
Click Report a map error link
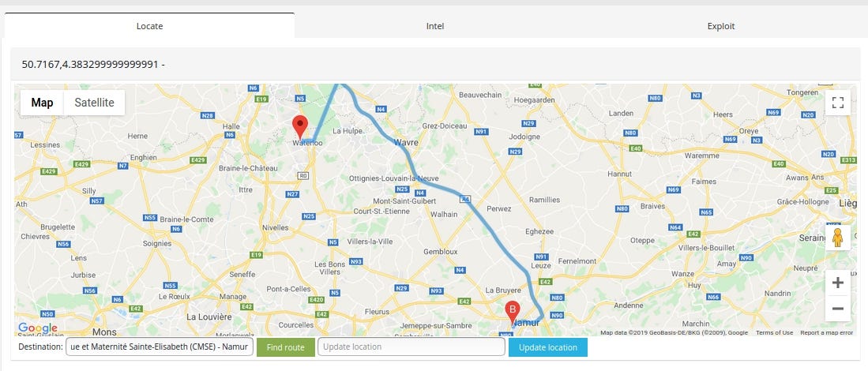click(x=826, y=333)
